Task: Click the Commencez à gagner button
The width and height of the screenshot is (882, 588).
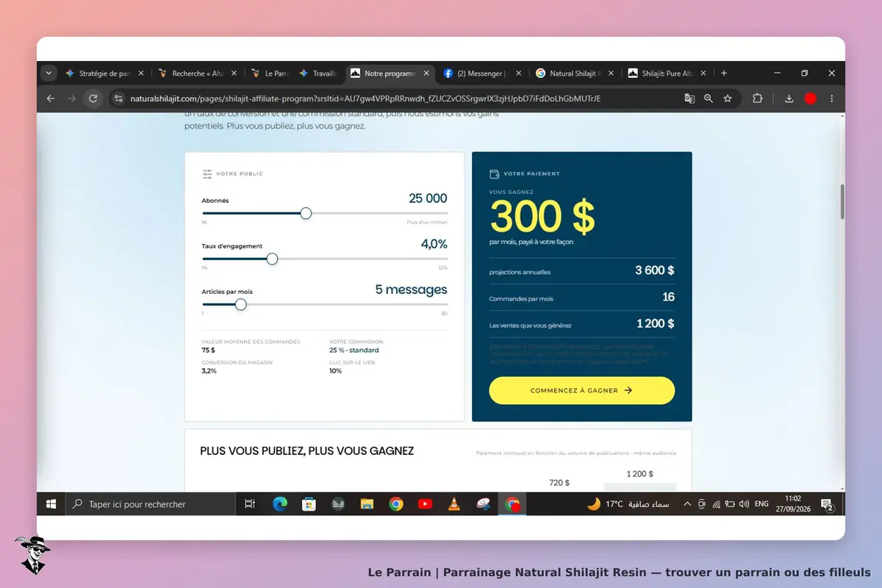Action: click(x=581, y=391)
